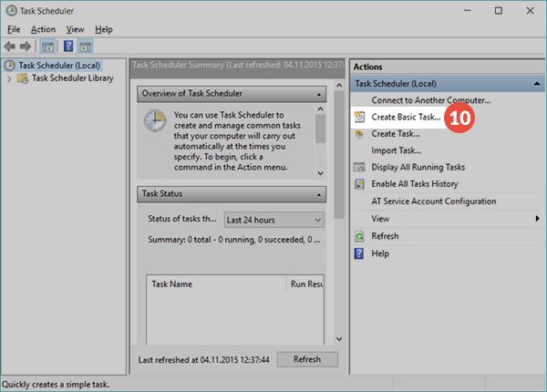Image resolution: width=547 pixels, height=392 pixels.
Task: Click the Refresh action in Actions pane
Action: click(x=385, y=236)
